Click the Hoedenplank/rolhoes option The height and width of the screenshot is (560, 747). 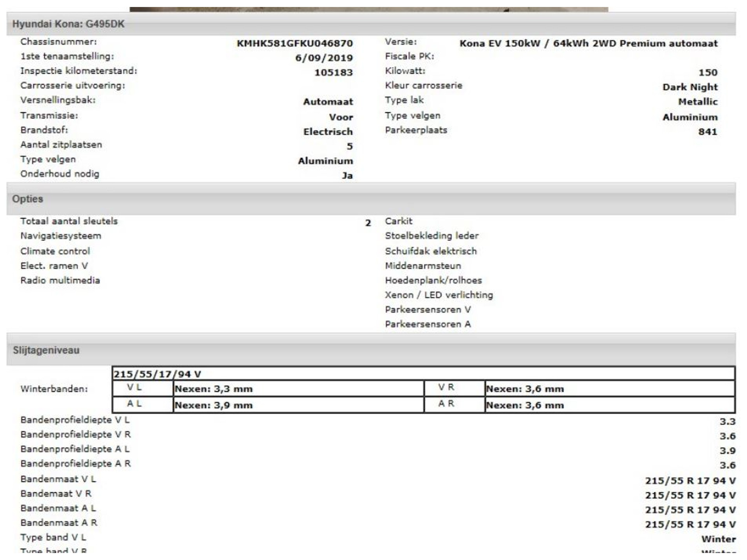click(x=433, y=280)
